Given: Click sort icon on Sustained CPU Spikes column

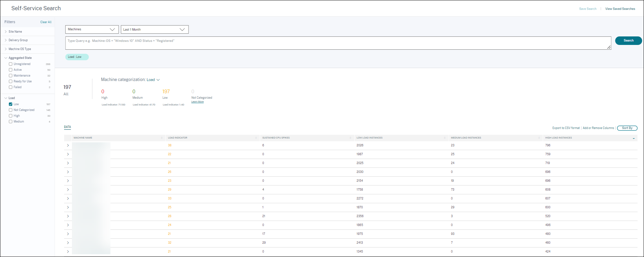Looking at the screenshot, I should (350, 138).
